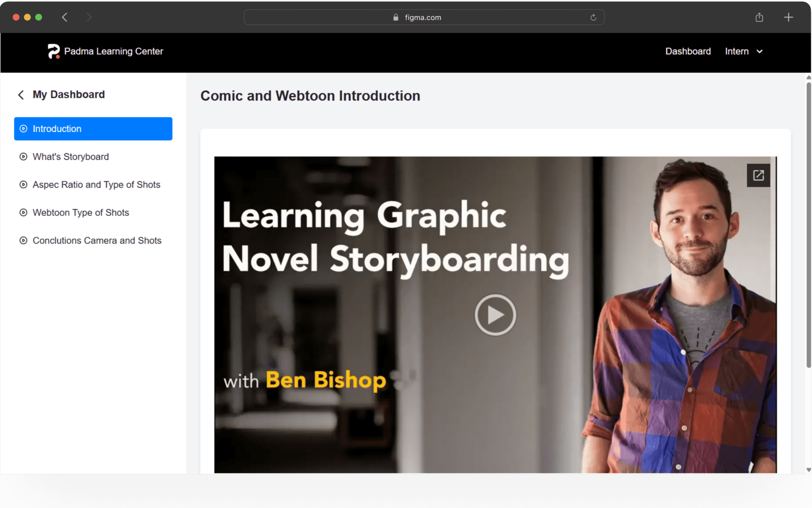812x508 pixels.
Task: Play the storyboarding video
Action: [495, 315]
